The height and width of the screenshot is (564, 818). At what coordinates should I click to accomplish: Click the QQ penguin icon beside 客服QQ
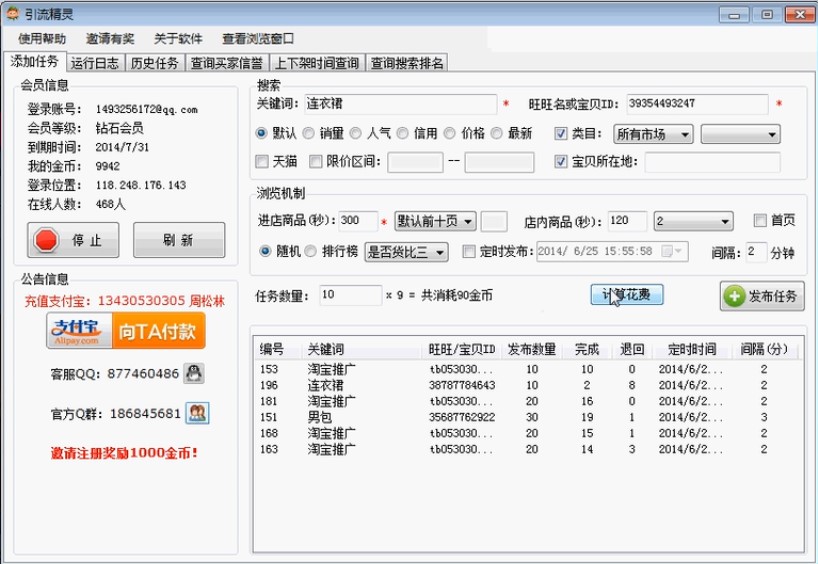tap(195, 374)
